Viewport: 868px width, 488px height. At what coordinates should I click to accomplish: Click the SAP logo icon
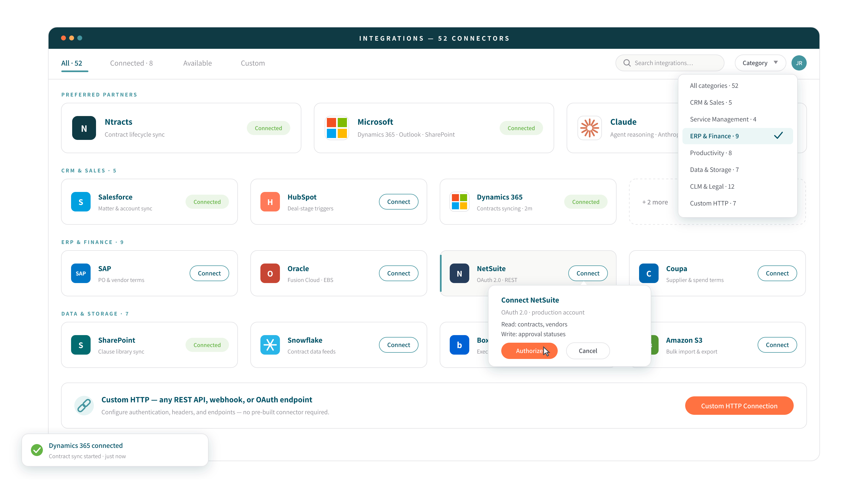tap(81, 273)
